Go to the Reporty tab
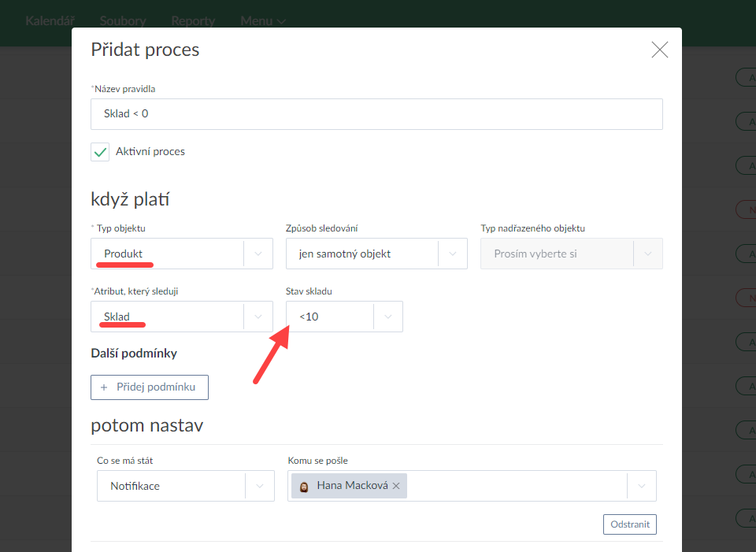Viewport: 756px width, 552px height. tap(193, 21)
